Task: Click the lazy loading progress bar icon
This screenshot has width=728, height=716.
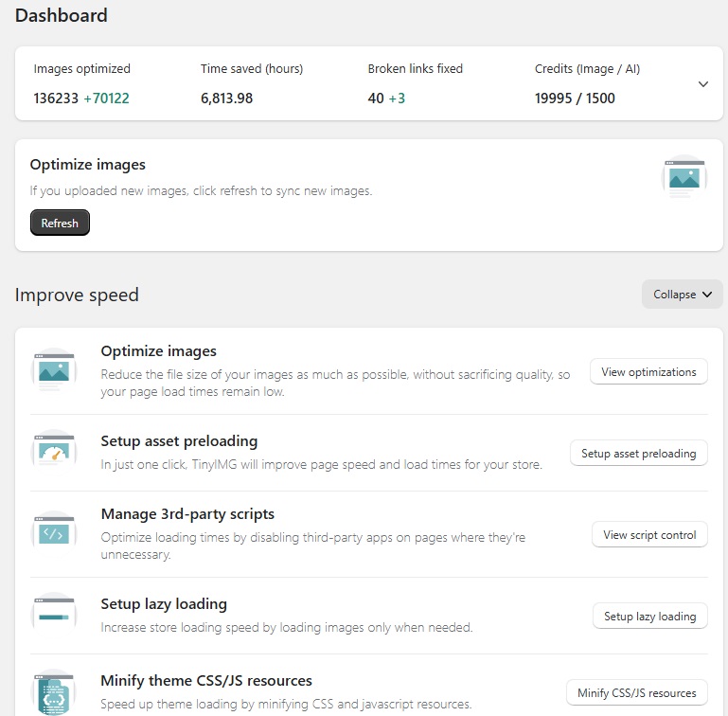Action: pos(53,616)
